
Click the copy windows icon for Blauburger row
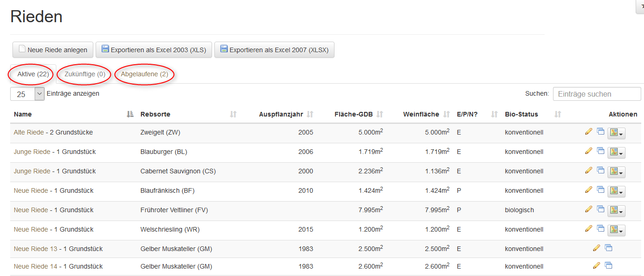[601, 151]
